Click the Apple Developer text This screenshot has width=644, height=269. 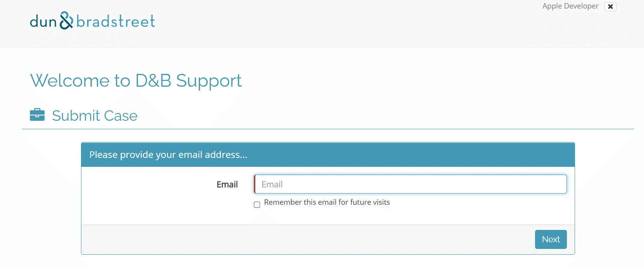(x=570, y=6)
